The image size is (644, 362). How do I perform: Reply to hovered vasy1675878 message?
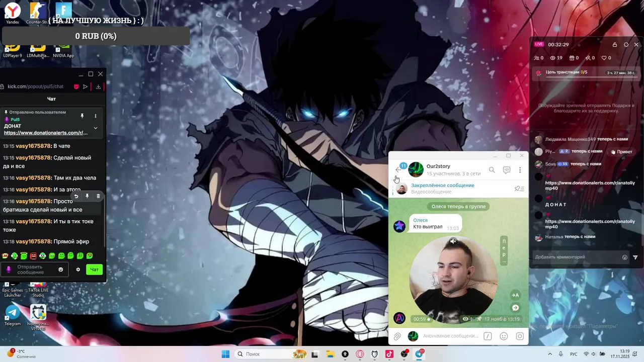click(76, 196)
